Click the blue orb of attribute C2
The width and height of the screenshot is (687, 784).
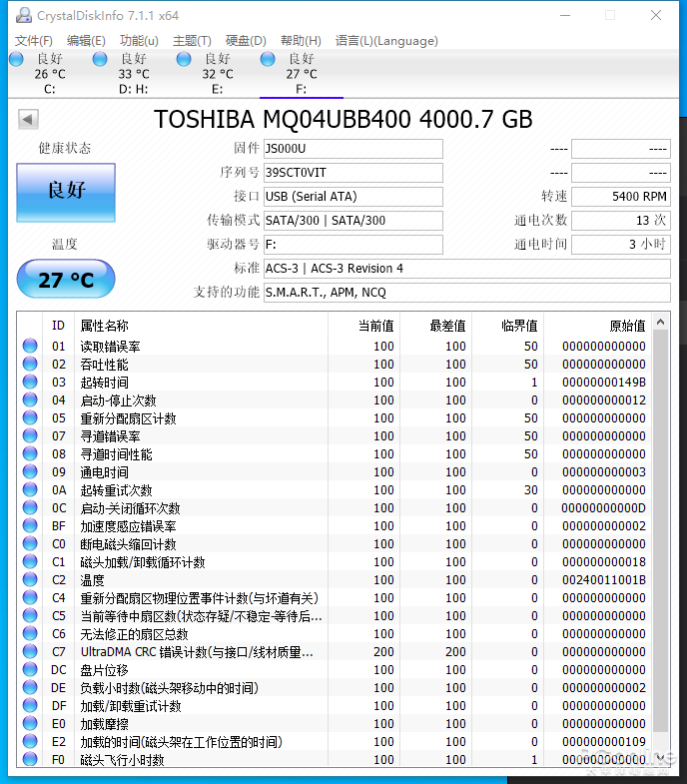click(x=30, y=579)
